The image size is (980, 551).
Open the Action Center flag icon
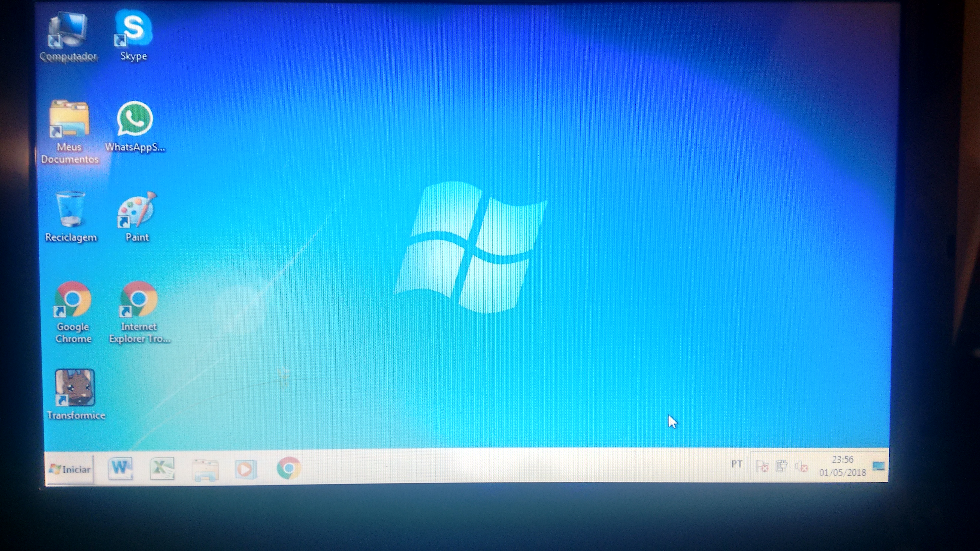click(x=762, y=466)
